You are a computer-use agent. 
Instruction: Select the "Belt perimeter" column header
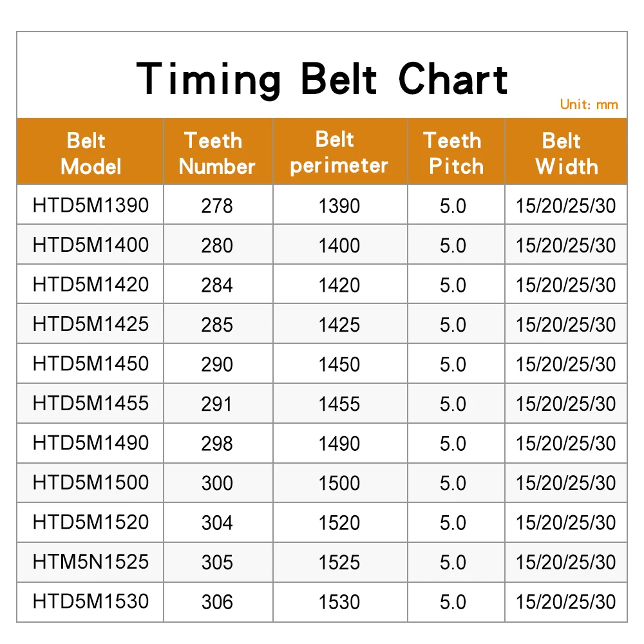click(339, 152)
